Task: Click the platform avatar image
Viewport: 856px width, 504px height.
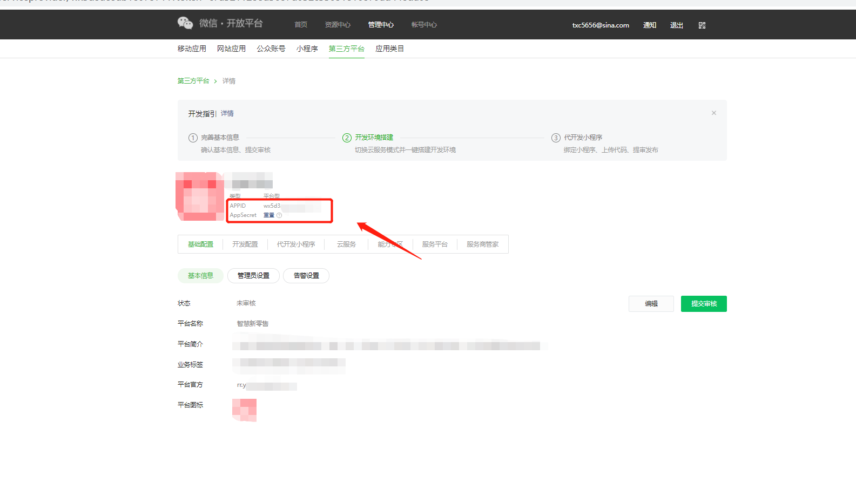Action: coord(200,196)
